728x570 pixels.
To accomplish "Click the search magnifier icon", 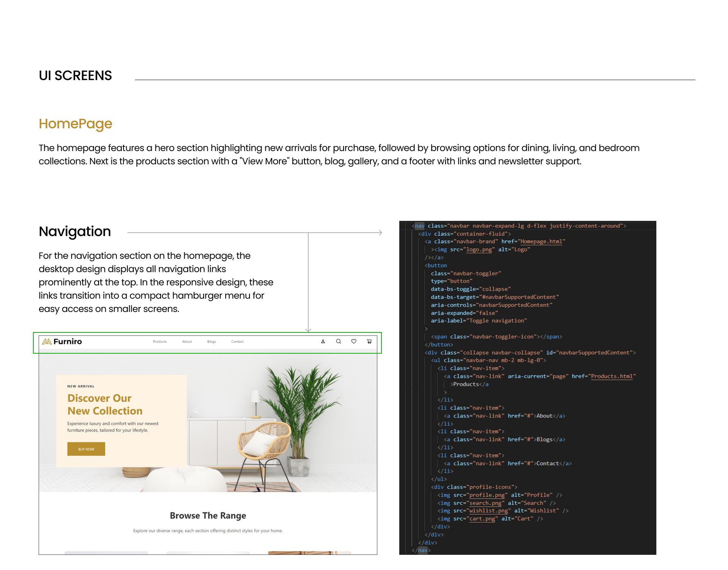I will coord(339,342).
